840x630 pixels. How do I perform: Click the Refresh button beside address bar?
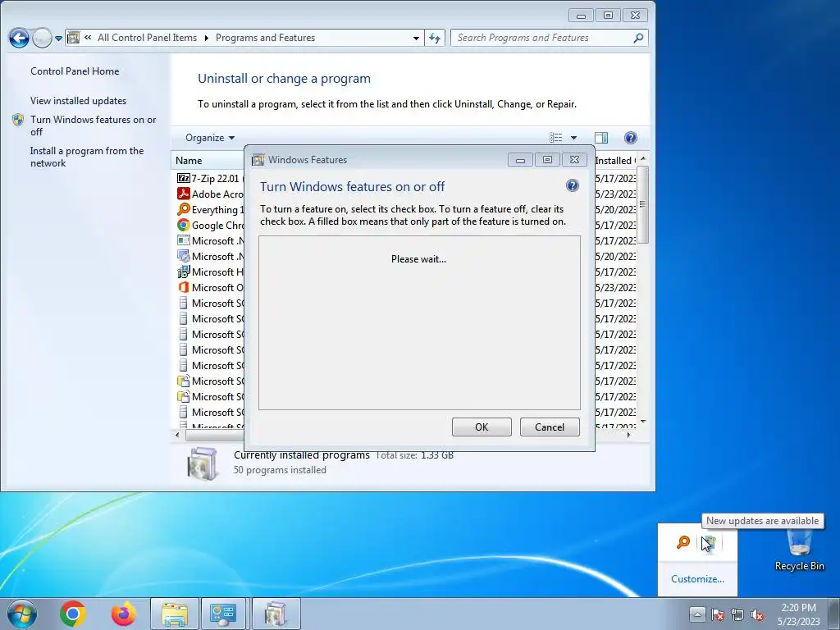click(x=435, y=38)
